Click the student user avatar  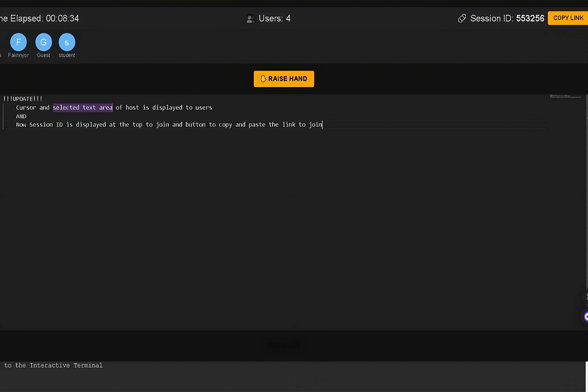pyautogui.click(x=67, y=42)
